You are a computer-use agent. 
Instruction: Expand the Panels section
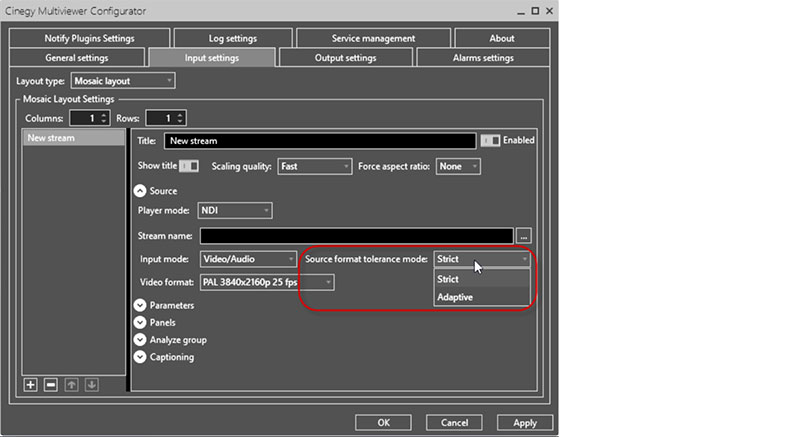[140, 323]
